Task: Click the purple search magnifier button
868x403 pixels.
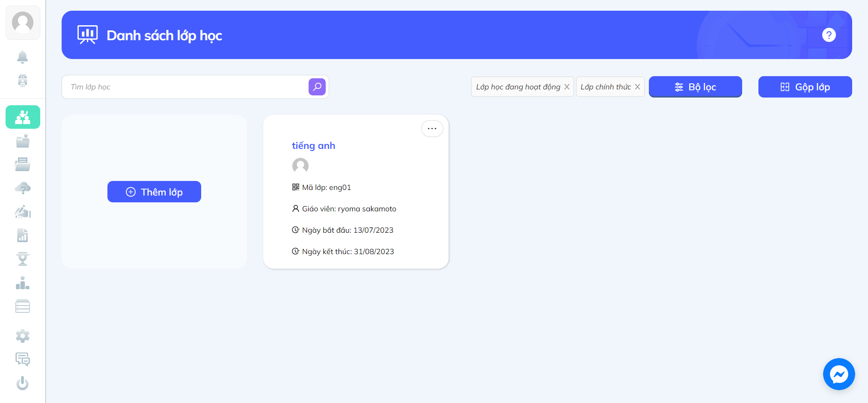Action: tap(317, 87)
